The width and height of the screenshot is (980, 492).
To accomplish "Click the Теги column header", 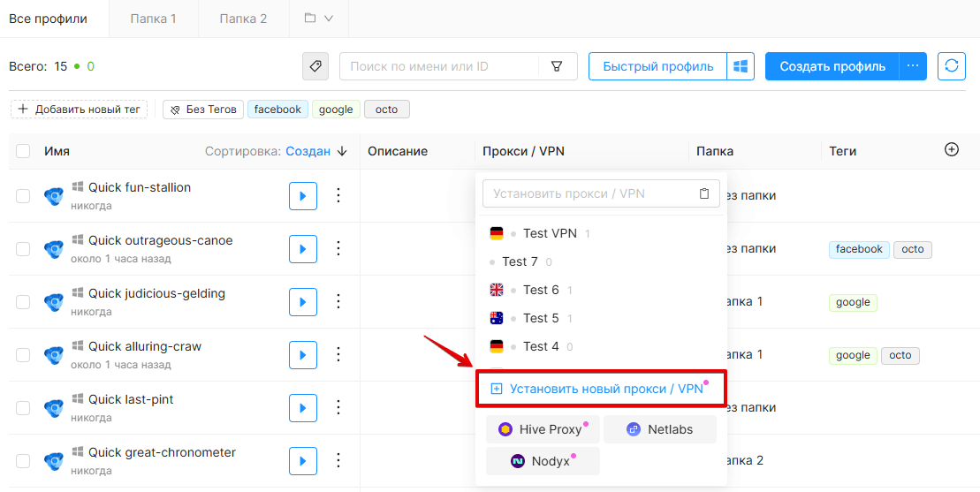I will coord(842,151).
